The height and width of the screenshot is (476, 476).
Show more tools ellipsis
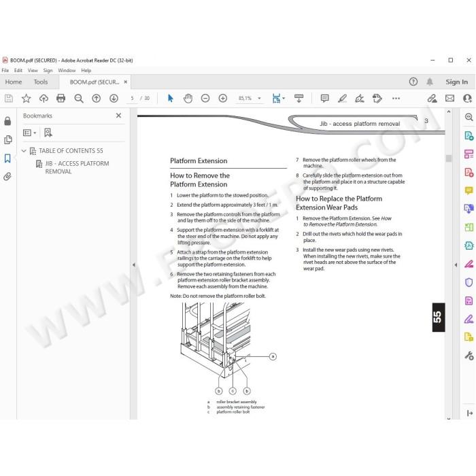396,99
